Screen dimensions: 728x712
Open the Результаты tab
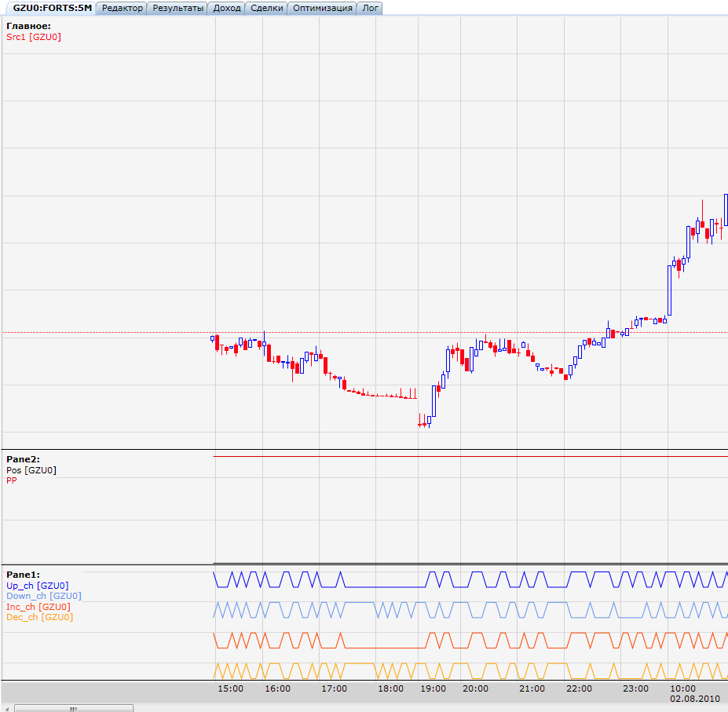178,8
